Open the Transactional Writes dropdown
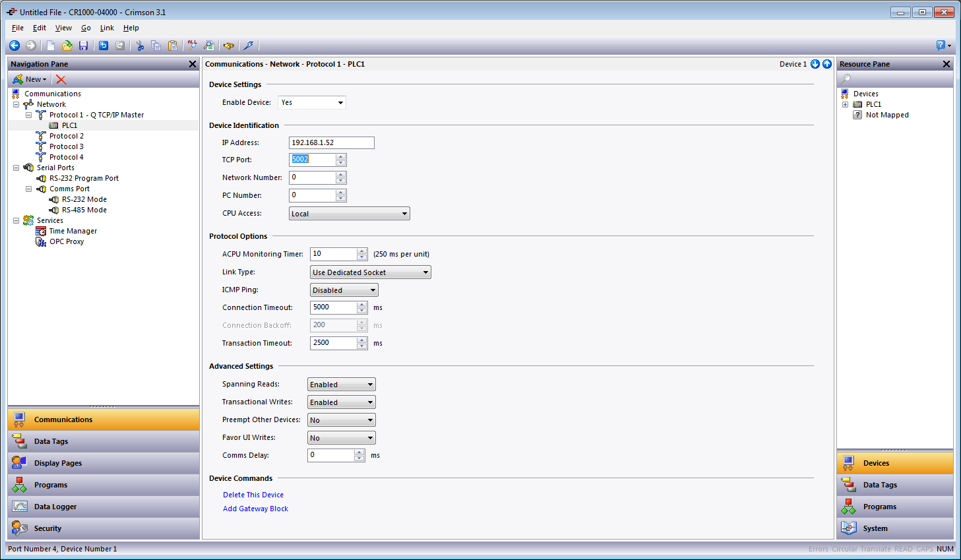This screenshot has height=560, width=961. point(342,402)
